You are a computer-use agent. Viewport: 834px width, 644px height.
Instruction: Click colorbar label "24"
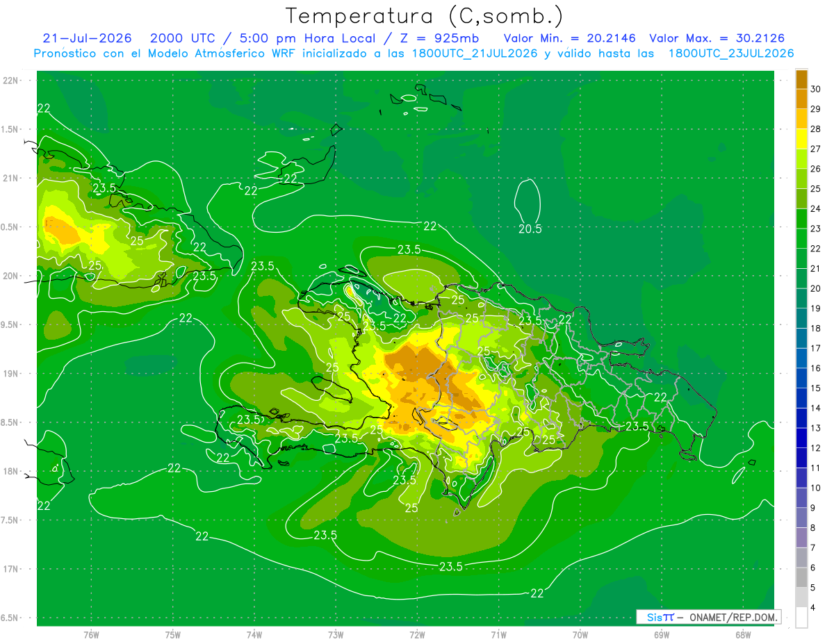tap(816, 208)
